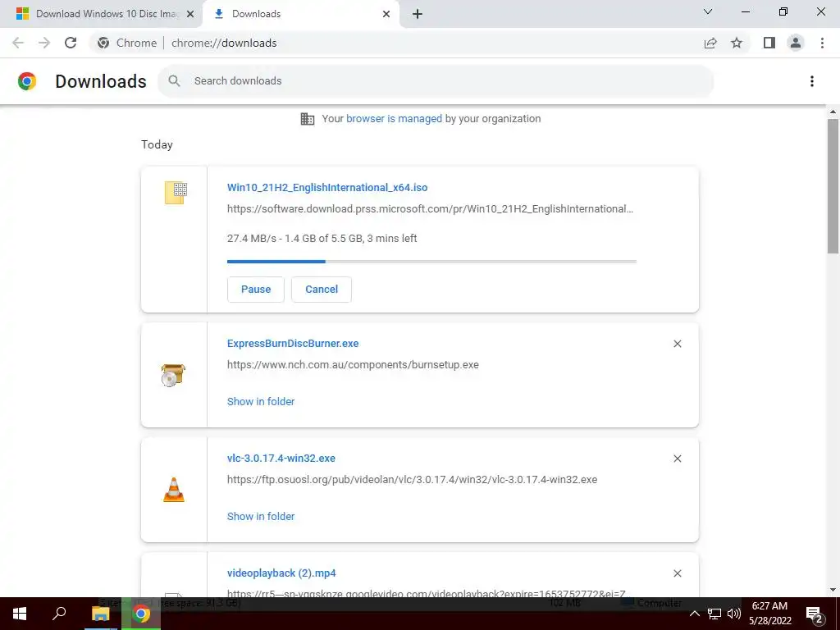This screenshot has width=840, height=630.
Task: Click the ftp.osuosl.org VLC download URL
Action: (412, 479)
